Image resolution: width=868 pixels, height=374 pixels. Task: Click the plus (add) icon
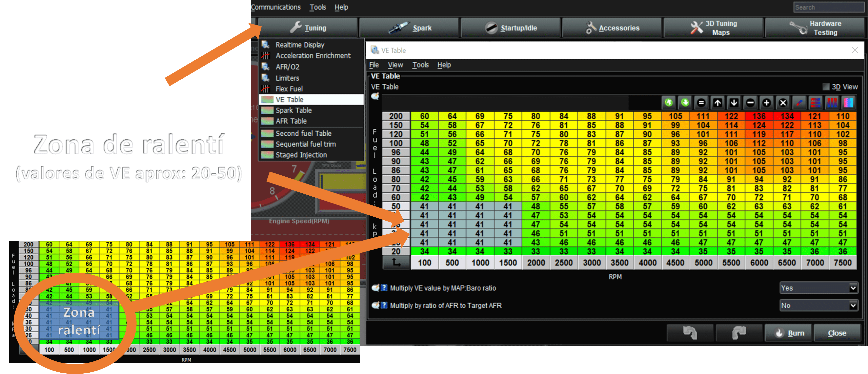[x=767, y=103]
